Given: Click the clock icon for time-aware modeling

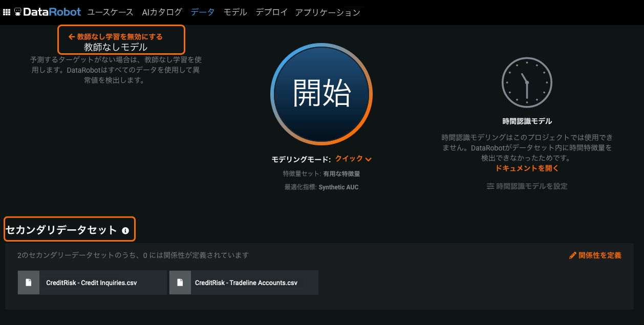Looking at the screenshot, I should (527, 82).
